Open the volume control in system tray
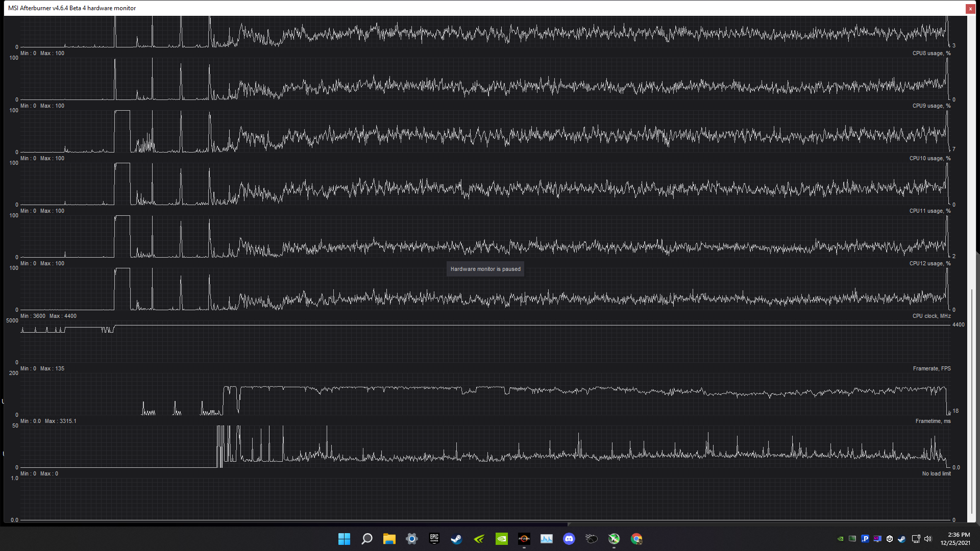This screenshot has width=980, height=551. coord(928,539)
